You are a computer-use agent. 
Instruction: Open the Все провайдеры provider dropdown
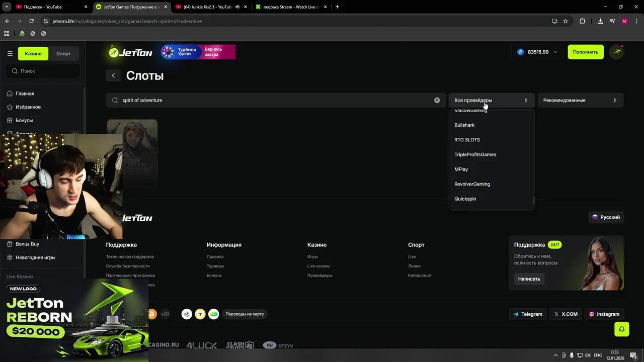pos(491,100)
